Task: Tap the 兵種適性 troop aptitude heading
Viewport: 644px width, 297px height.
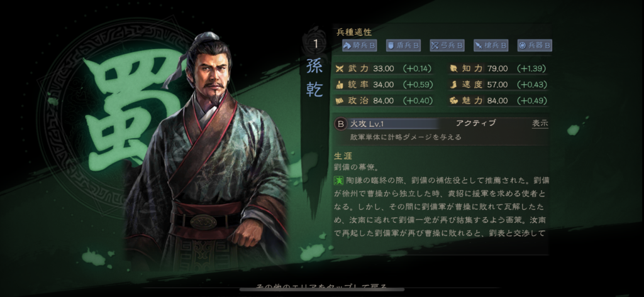Action: pos(354,32)
